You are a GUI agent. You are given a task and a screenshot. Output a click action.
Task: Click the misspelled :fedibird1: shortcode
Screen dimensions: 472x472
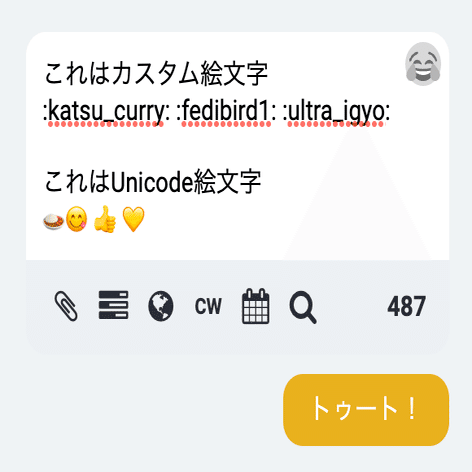pyautogui.click(x=226, y=111)
